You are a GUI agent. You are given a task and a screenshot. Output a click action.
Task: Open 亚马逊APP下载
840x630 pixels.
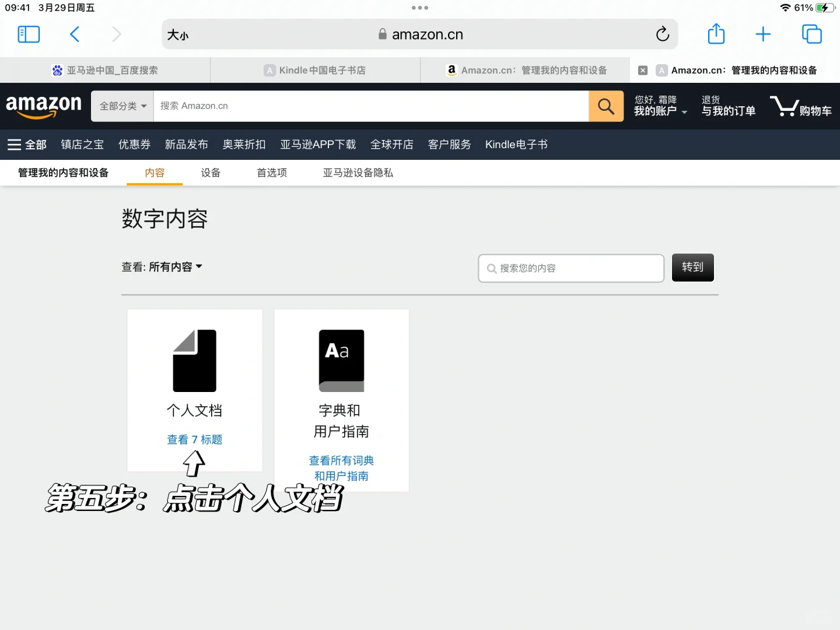click(x=318, y=145)
